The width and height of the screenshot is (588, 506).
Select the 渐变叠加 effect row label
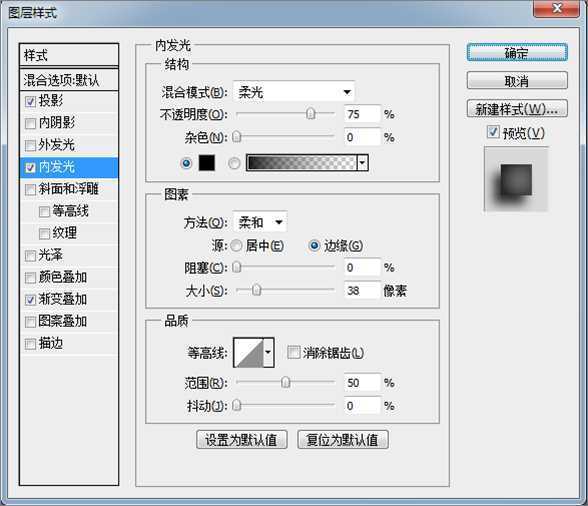(x=63, y=299)
